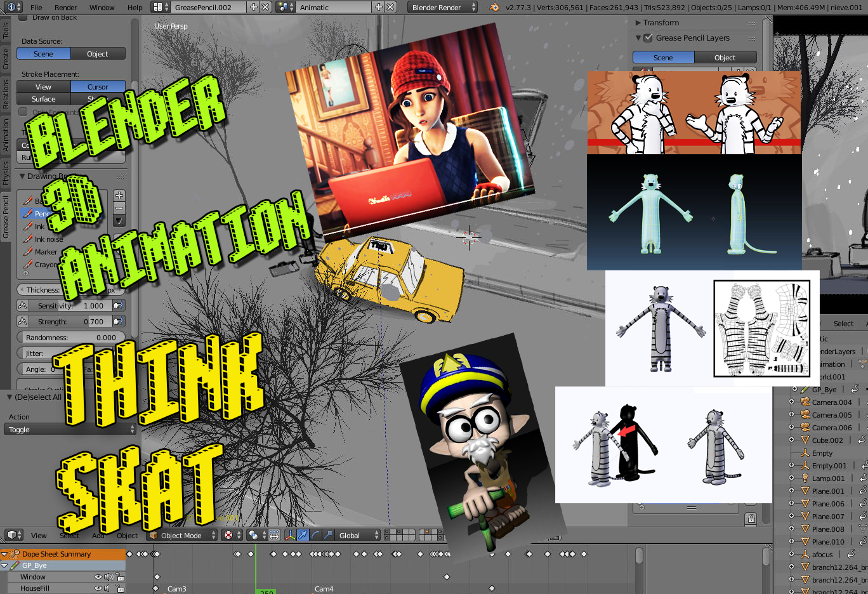The width and height of the screenshot is (868, 594).
Task: Select the translate manipulator arrow icon
Action: tap(303, 535)
